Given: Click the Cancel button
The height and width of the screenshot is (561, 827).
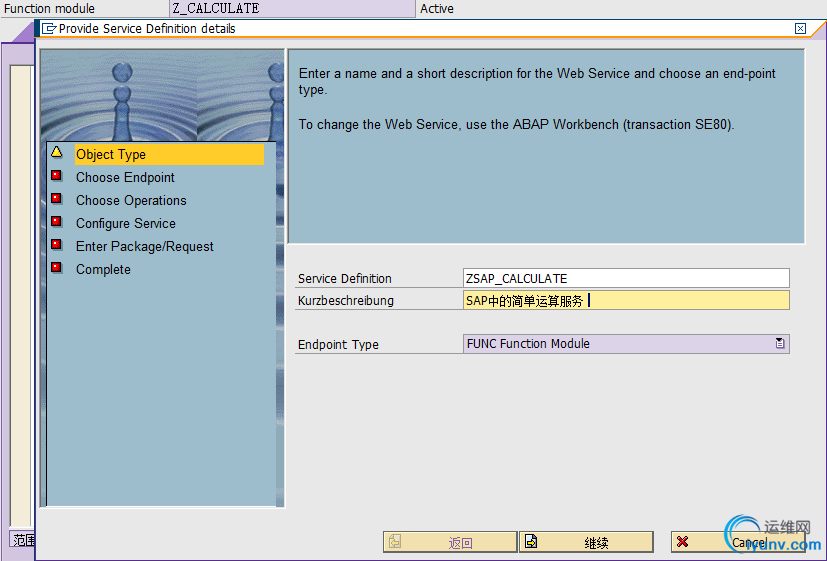Looking at the screenshot, I should coord(738,542).
